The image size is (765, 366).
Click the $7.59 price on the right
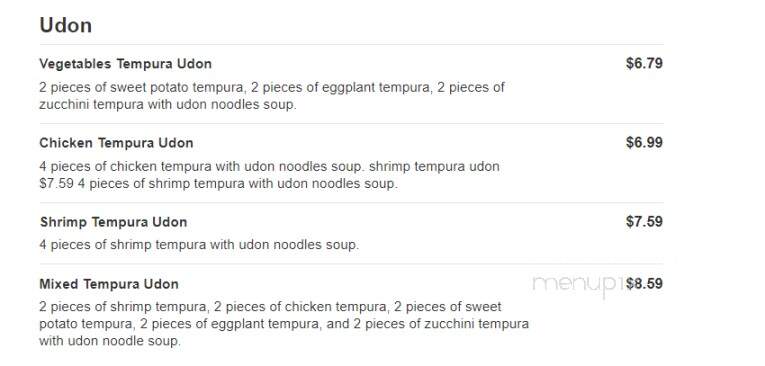[644, 222]
